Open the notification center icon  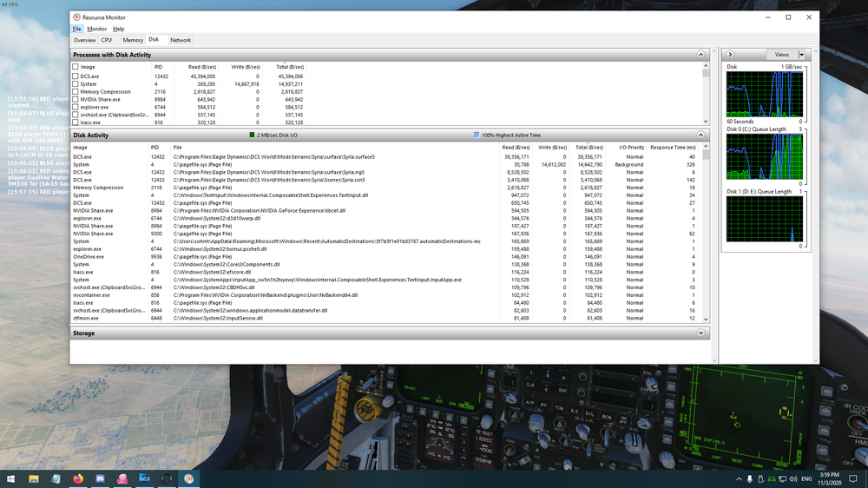[x=853, y=478]
